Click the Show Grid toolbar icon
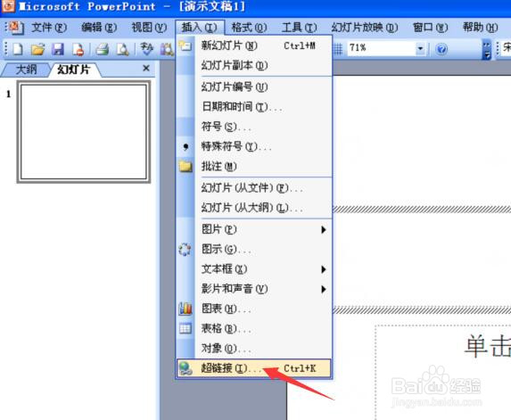 (x=338, y=49)
